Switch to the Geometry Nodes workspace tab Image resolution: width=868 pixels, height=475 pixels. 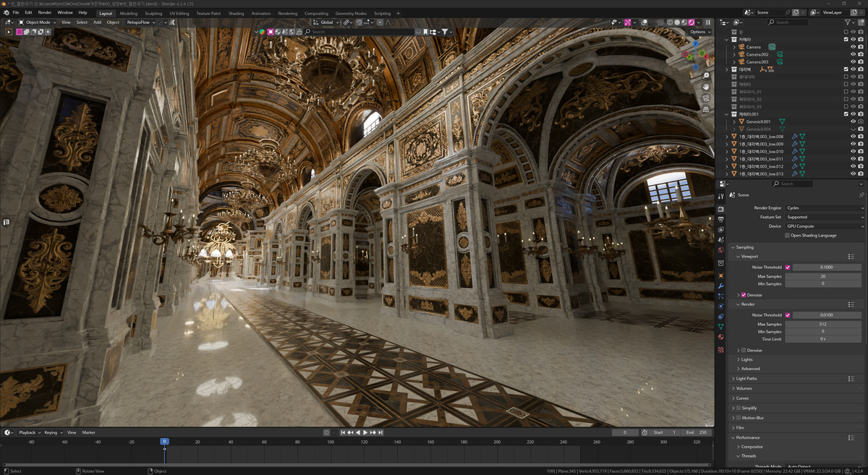click(351, 13)
